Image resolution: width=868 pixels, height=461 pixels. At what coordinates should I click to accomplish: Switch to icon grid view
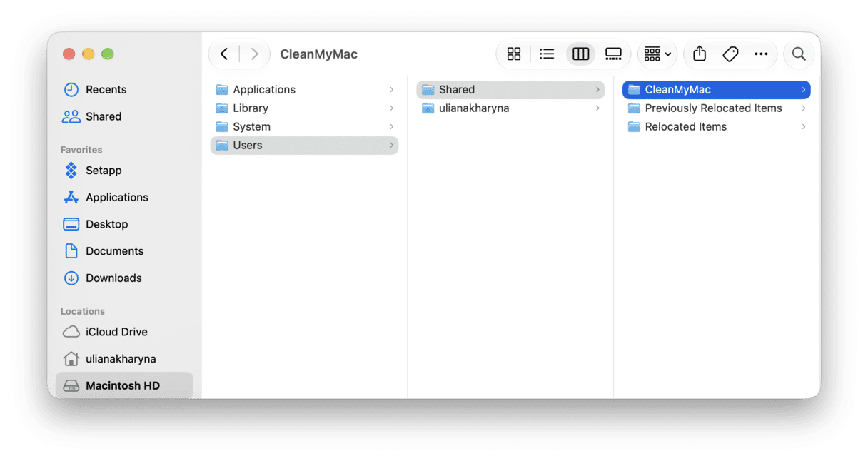pyautogui.click(x=514, y=54)
